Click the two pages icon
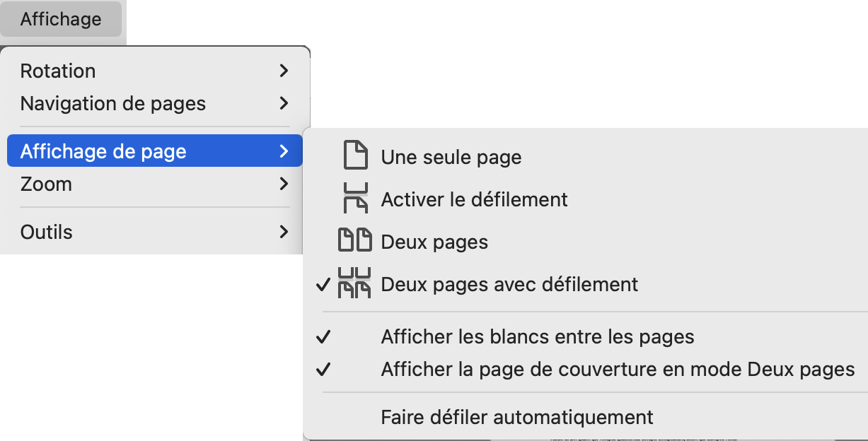 [x=355, y=242]
